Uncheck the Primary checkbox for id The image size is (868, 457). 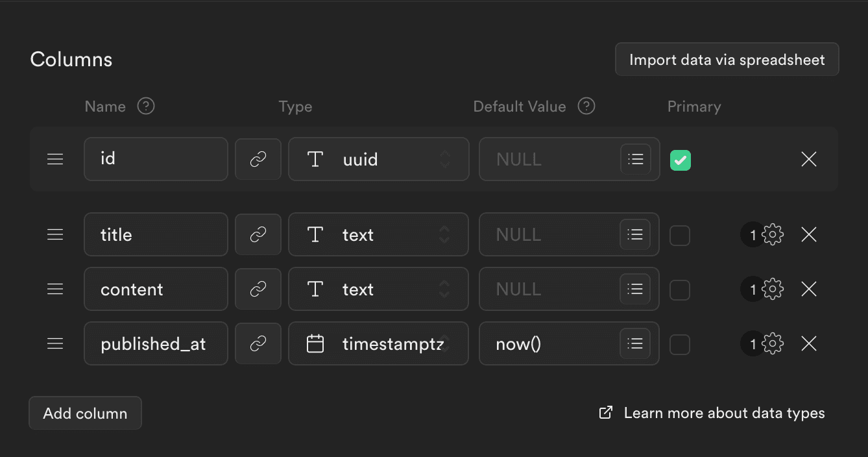click(680, 159)
